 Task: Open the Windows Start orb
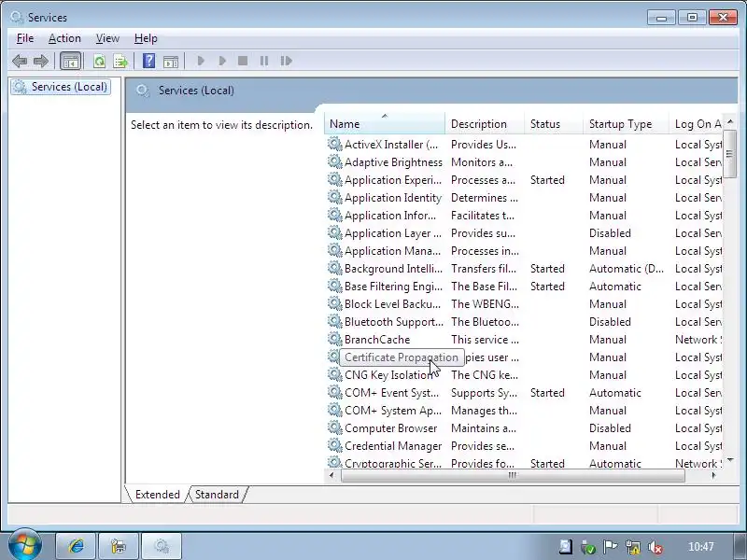pos(24,544)
